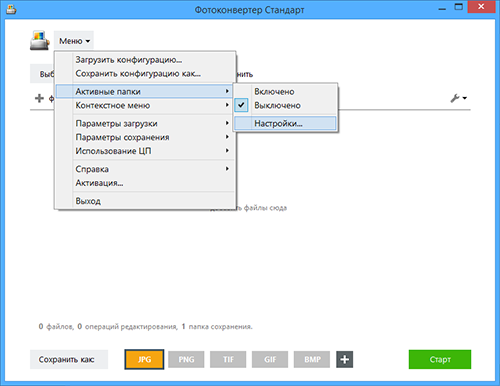The width and height of the screenshot is (500, 386).
Task: Click the title bar application icon
Action: pyautogui.click(x=11, y=9)
